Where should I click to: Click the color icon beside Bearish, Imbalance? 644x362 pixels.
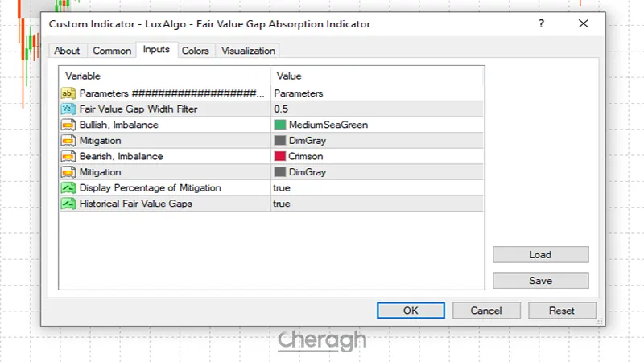[68, 156]
